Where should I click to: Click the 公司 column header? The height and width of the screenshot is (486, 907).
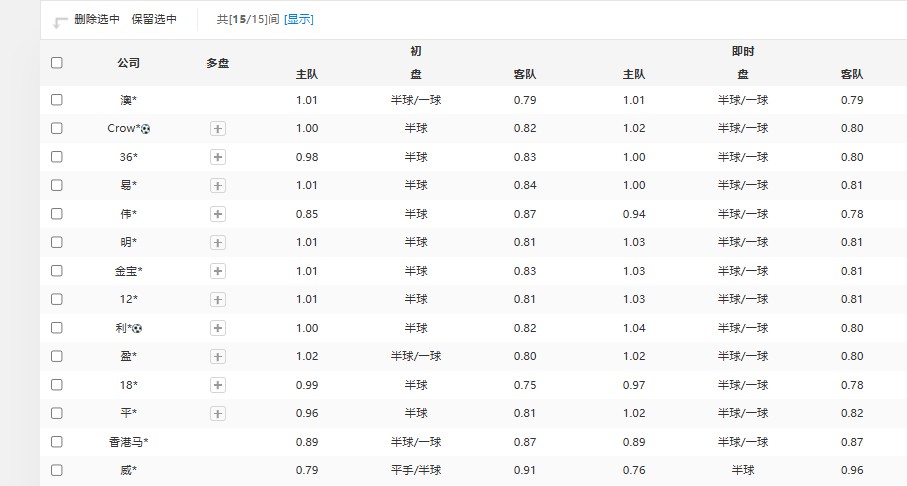click(x=128, y=63)
